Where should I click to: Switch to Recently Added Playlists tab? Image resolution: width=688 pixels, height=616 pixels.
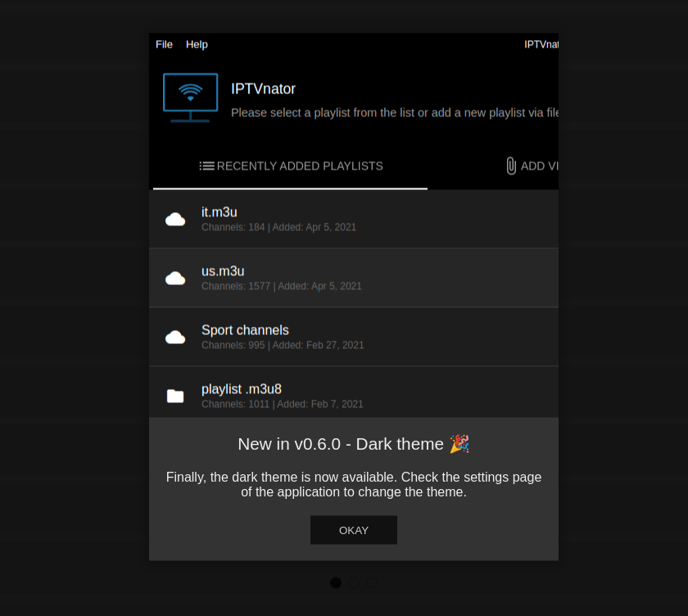[x=291, y=166]
